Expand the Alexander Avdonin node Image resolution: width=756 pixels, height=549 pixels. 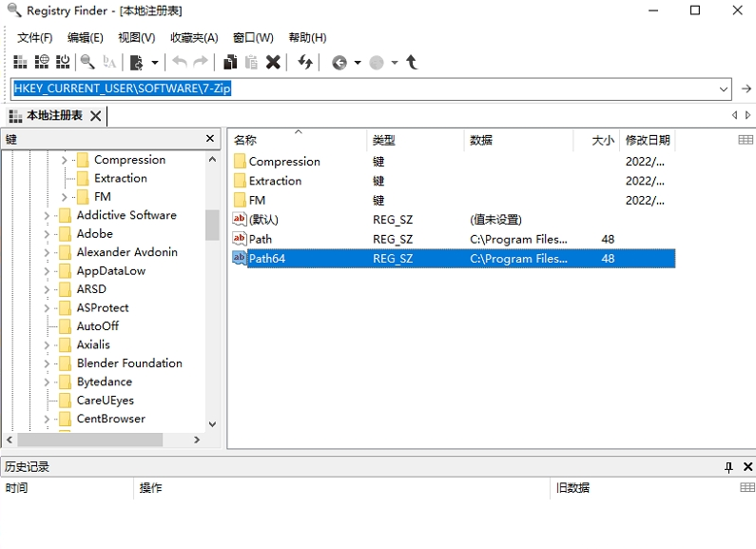[47, 252]
